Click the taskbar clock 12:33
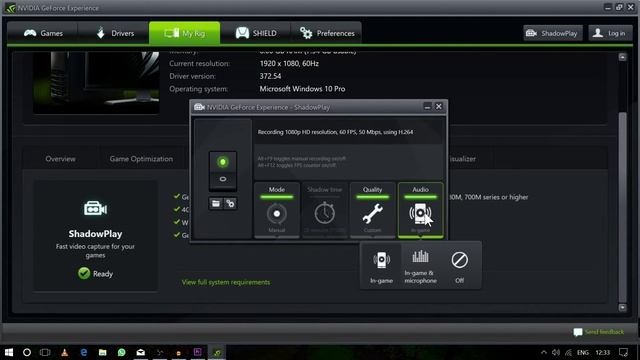 pos(602,352)
